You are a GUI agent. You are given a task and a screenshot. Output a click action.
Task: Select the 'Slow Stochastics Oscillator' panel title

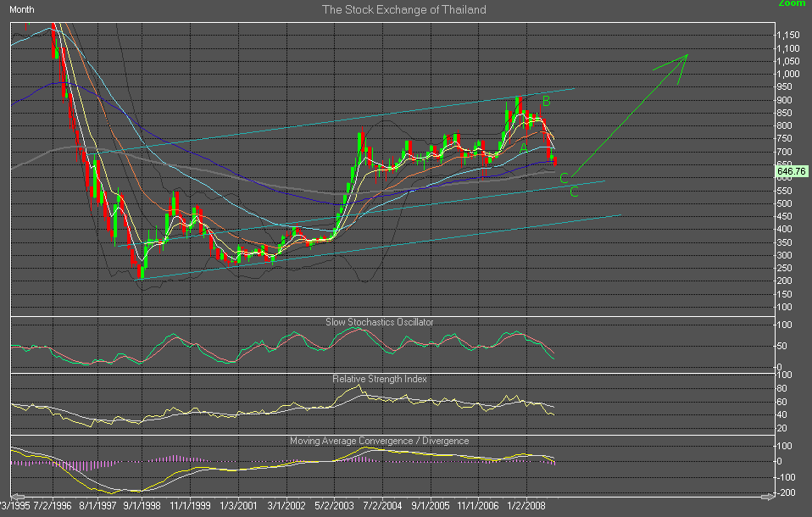click(x=380, y=322)
